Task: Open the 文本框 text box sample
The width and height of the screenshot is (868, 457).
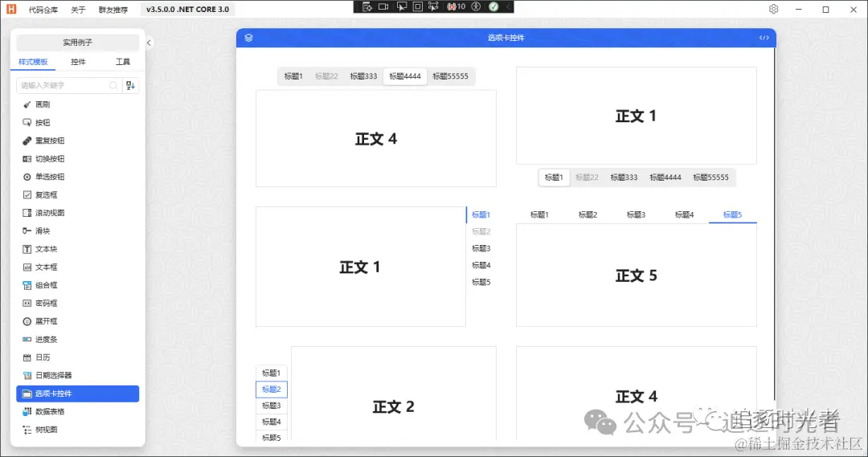Action: (x=77, y=267)
